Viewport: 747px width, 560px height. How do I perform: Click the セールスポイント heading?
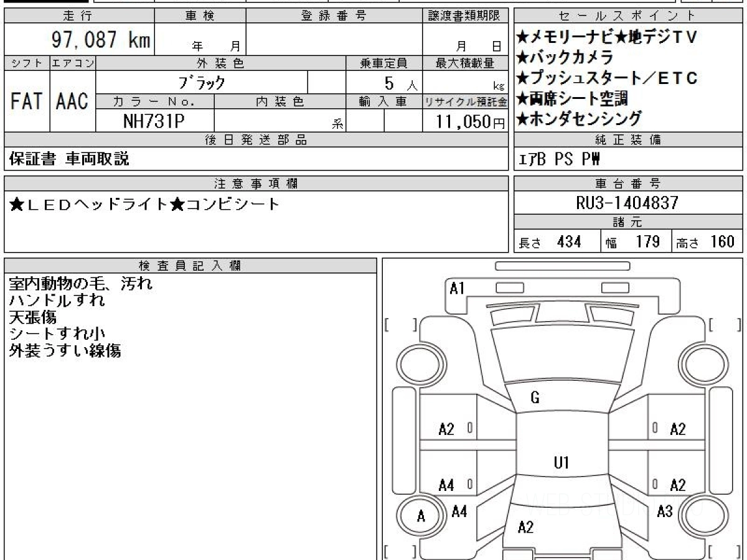[628, 16]
